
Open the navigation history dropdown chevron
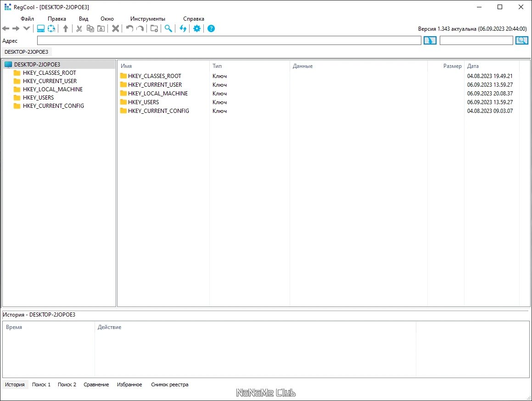click(x=27, y=28)
